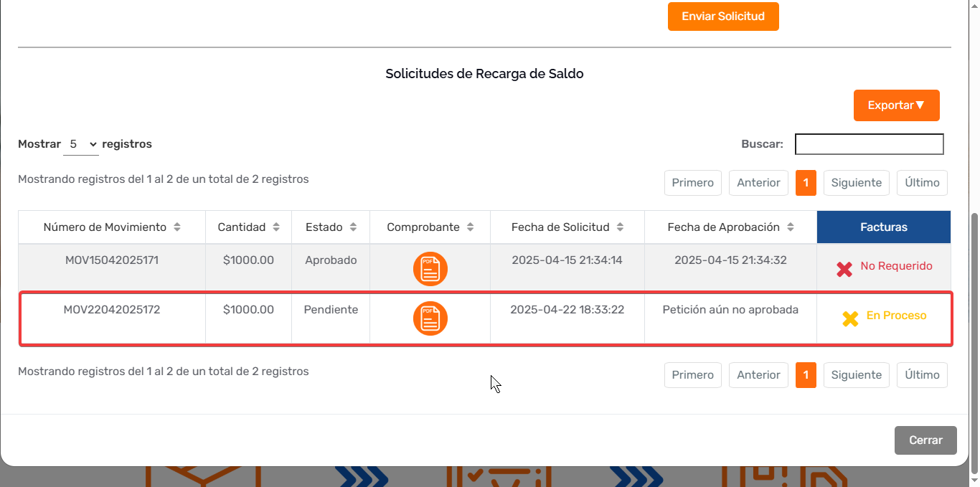Image resolution: width=980 pixels, height=487 pixels.
Task: Go to Primero page in bottom pagination
Action: point(693,375)
